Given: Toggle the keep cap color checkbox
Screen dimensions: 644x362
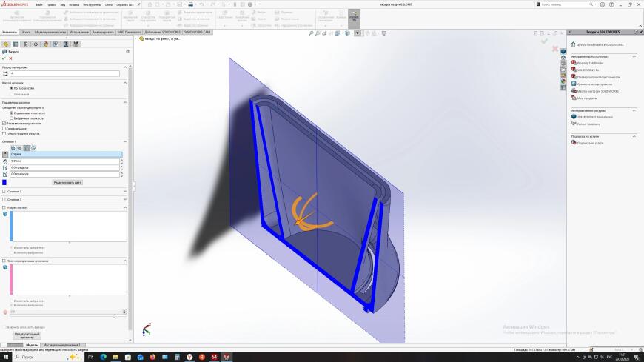Looking at the screenshot, I should [x=4, y=129].
